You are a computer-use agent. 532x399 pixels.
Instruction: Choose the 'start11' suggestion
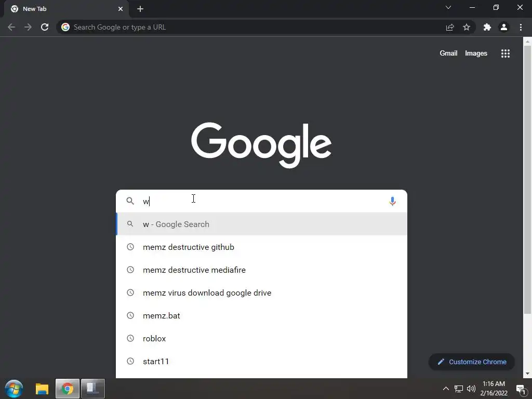click(261, 362)
